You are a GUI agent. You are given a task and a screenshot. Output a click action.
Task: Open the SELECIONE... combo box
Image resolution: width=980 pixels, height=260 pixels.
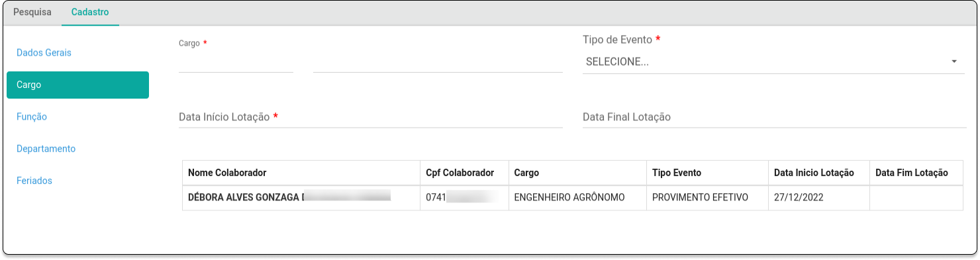coord(773,62)
